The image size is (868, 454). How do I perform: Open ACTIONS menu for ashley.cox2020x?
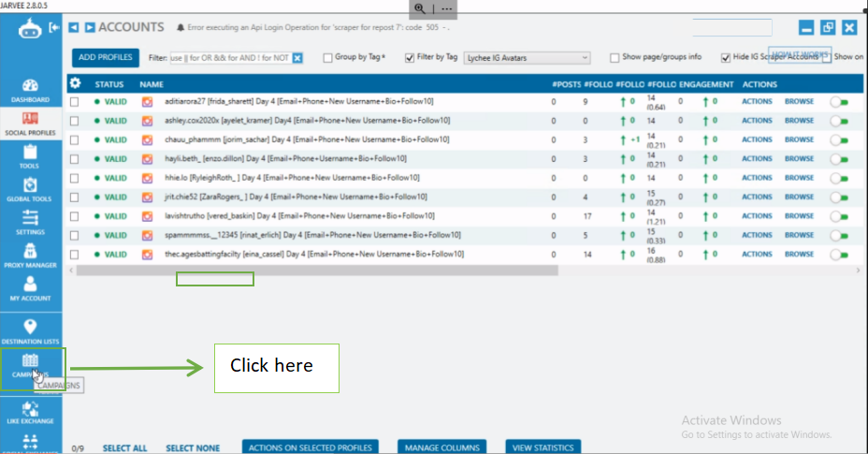(x=757, y=121)
